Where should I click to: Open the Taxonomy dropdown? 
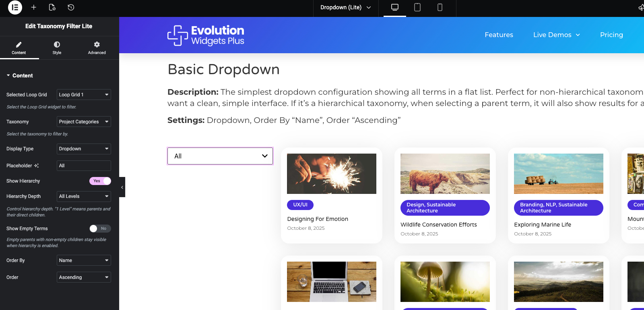pos(84,122)
